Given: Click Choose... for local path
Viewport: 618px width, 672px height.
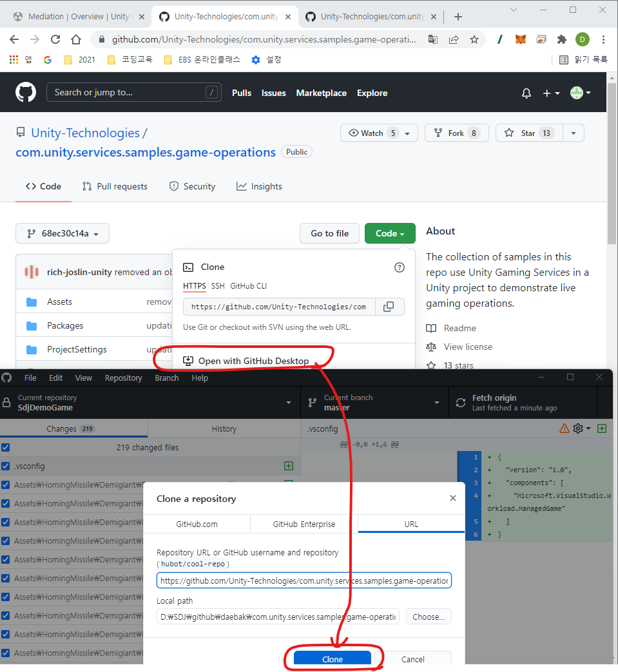Looking at the screenshot, I should tap(429, 617).
